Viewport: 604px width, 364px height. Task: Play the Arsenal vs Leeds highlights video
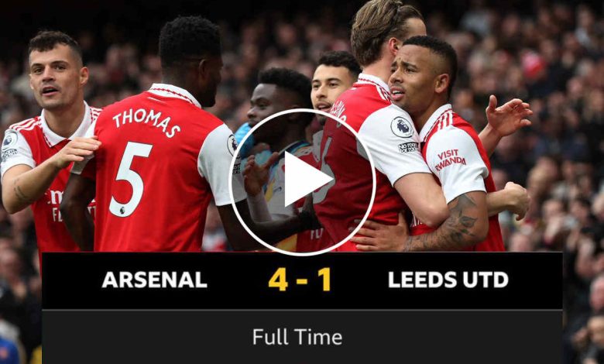(x=302, y=182)
